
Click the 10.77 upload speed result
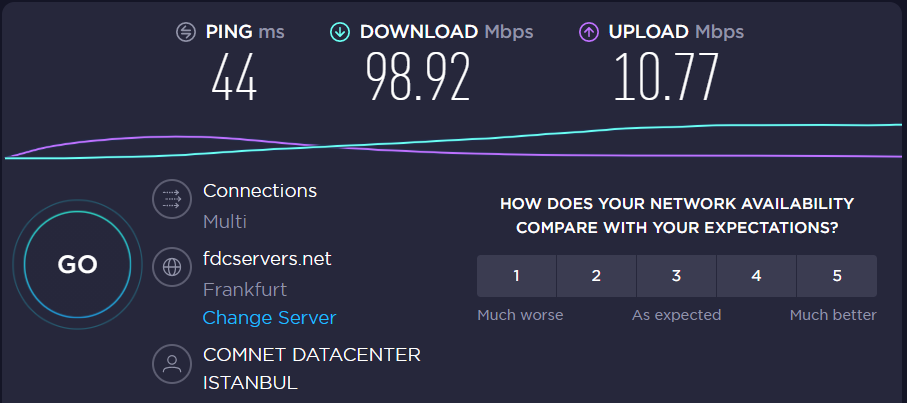click(x=666, y=77)
